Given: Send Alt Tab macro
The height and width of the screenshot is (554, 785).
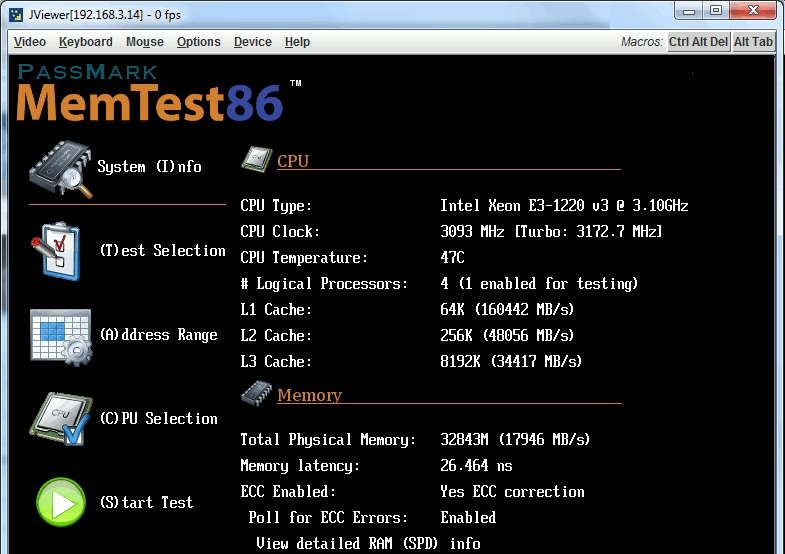Looking at the screenshot, I should click(753, 42).
